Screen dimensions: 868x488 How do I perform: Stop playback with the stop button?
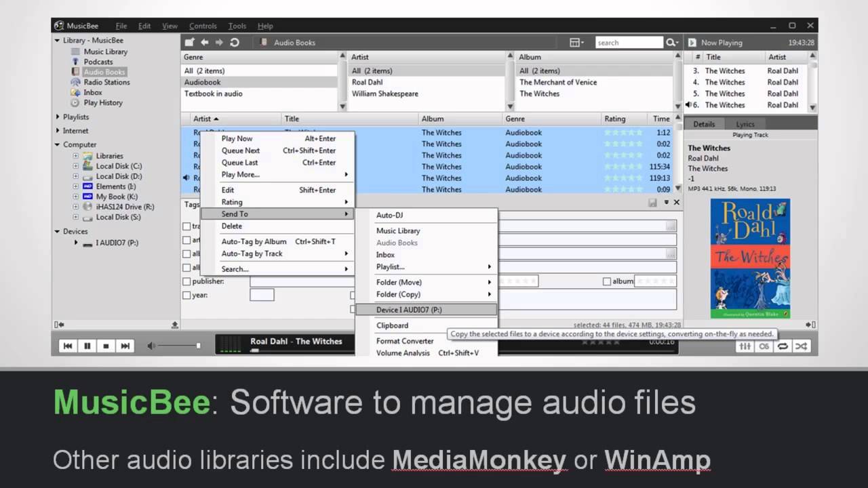[x=106, y=346]
